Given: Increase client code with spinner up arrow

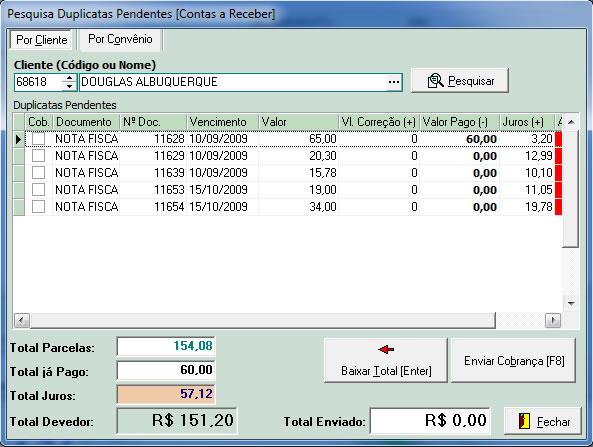Looking at the screenshot, I should (69, 78).
